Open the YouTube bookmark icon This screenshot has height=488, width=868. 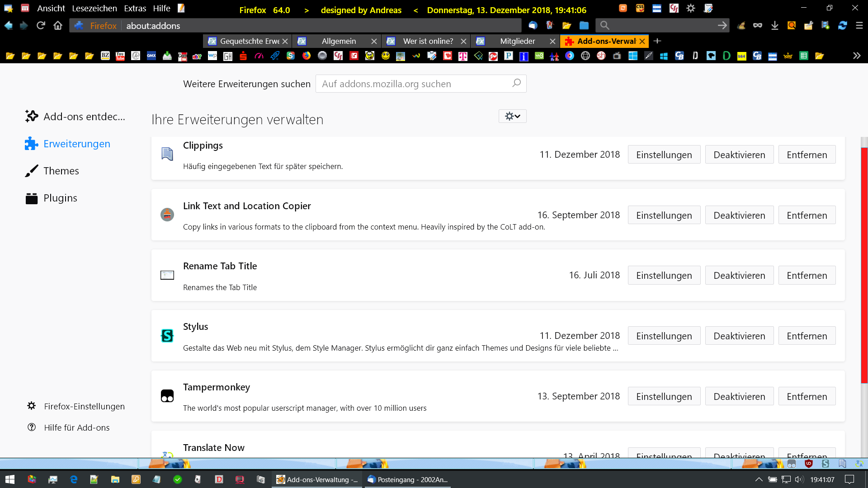click(x=120, y=56)
